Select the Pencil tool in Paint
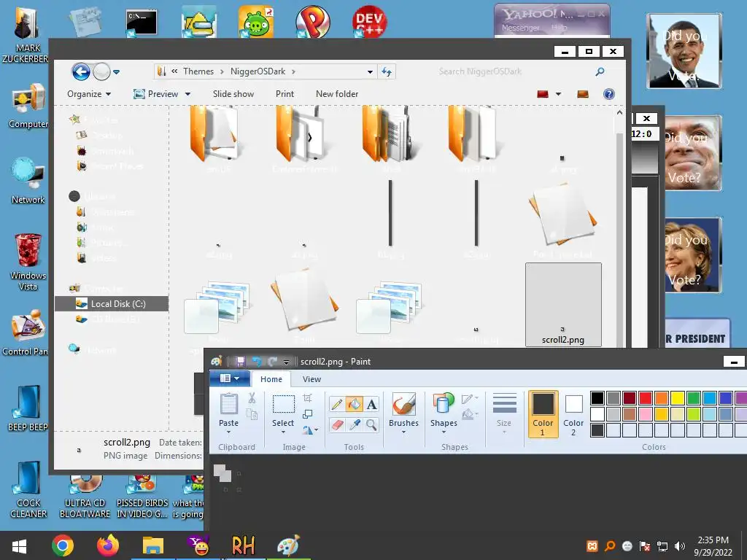Image resolution: width=747 pixels, height=560 pixels. click(336, 405)
